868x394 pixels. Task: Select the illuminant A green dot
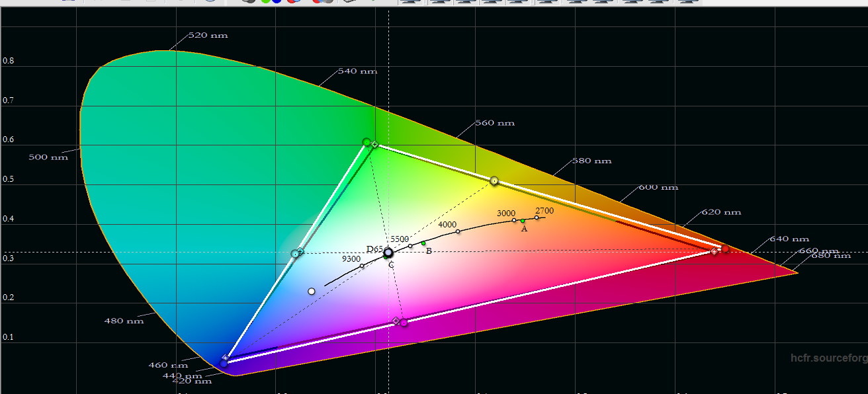pos(523,221)
